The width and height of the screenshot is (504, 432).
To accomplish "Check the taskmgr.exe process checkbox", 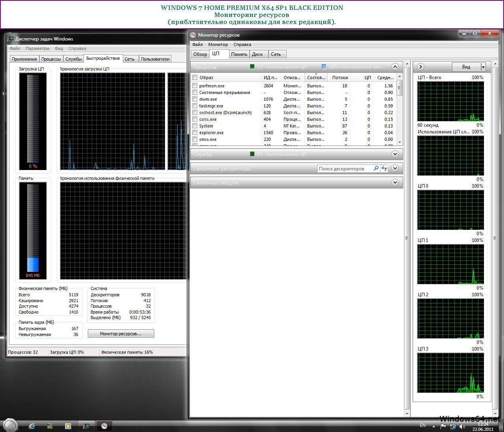I will pyautogui.click(x=195, y=106).
